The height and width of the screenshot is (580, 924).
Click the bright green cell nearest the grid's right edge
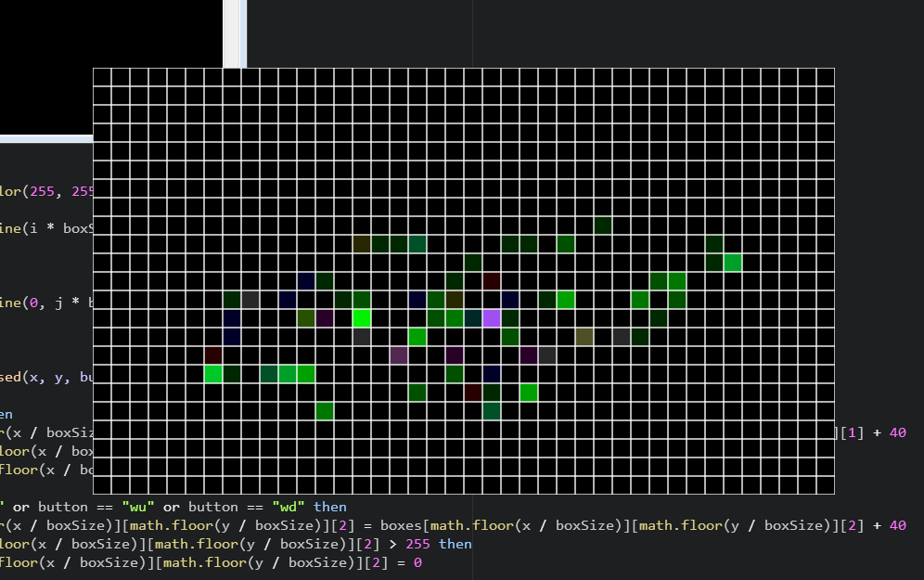click(733, 263)
